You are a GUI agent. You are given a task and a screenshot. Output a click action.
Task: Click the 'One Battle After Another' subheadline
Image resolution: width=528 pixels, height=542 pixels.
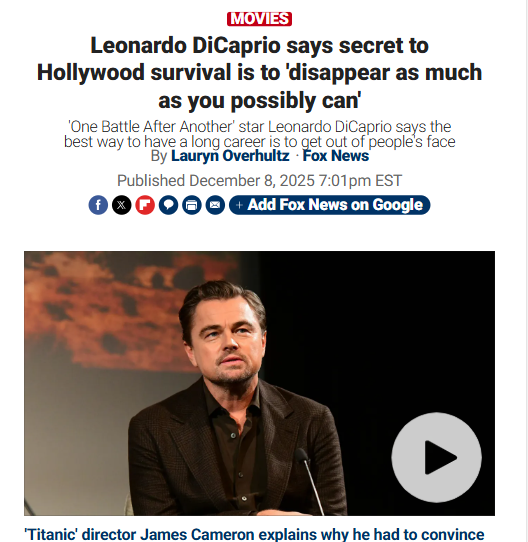[259, 134]
